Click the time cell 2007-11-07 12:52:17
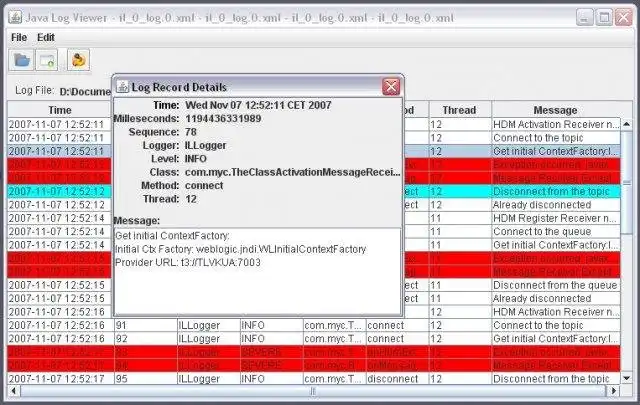Image resolution: width=640 pixels, height=405 pixels. [x=60, y=379]
